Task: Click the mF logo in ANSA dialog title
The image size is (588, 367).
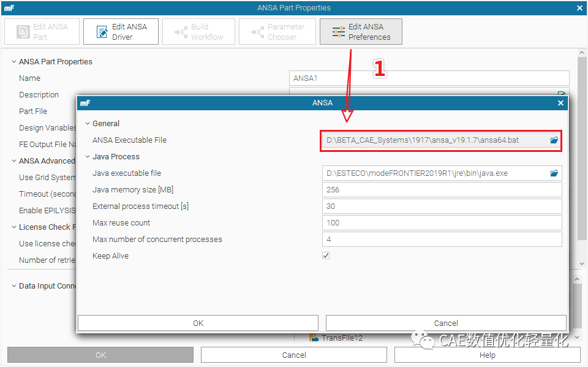Action: pos(85,103)
